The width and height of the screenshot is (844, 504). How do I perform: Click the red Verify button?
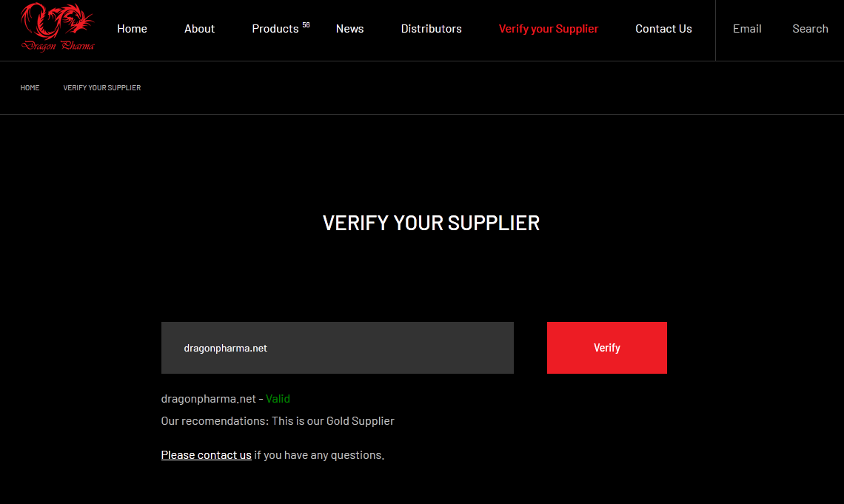point(606,348)
